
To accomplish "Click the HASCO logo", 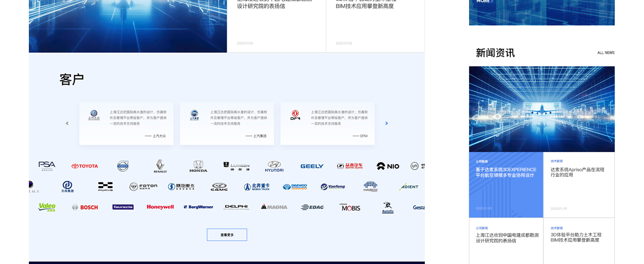I will pos(371,186).
